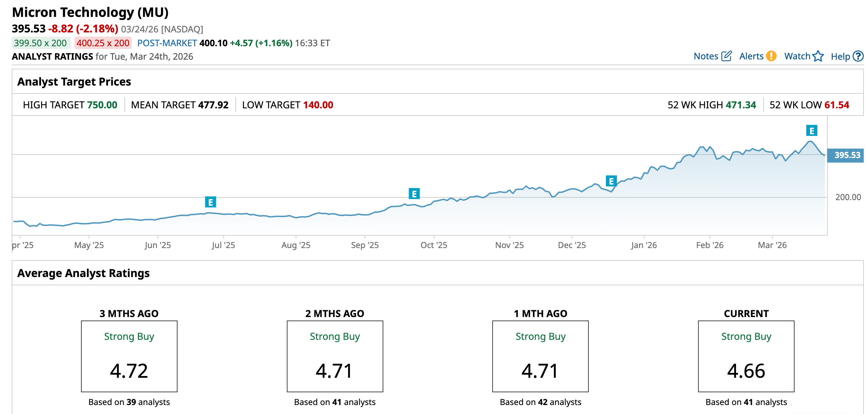The width and height of the screenshot is (868, 414).
Task: Click the 395.53 current price chart label
Action: click(x=847, y=155)
